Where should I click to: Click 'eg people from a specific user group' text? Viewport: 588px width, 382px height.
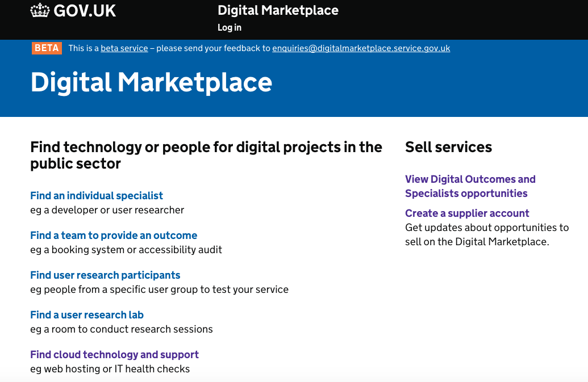160,289
